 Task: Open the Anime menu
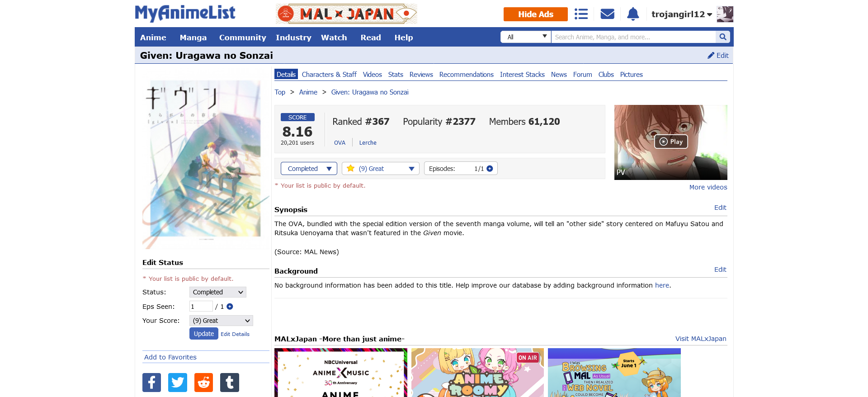[x=153, y=38]
